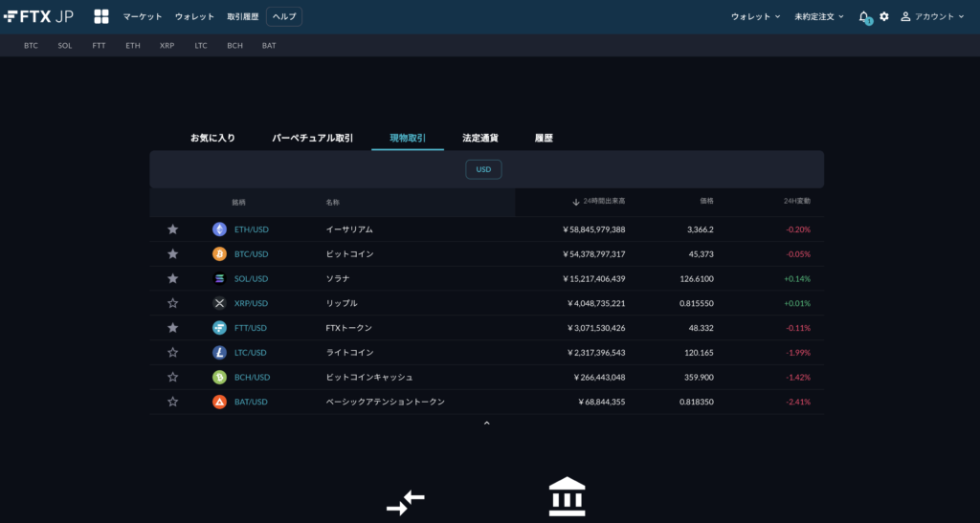Open BCH in the ticker bar
Viewport: 980px width, 523px height.
pyautogui.click(x=235, y=46)
